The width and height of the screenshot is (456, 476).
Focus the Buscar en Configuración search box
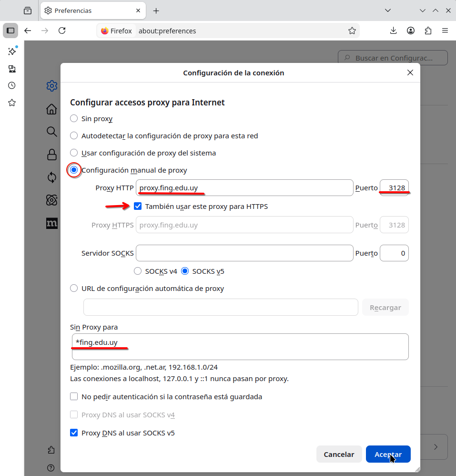(x=393, y=58)
